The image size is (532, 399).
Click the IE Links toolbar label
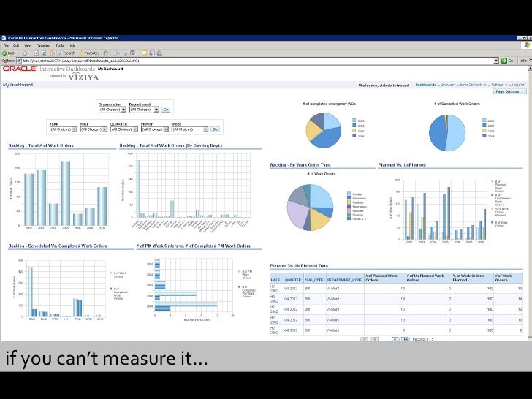click(522, 61)
